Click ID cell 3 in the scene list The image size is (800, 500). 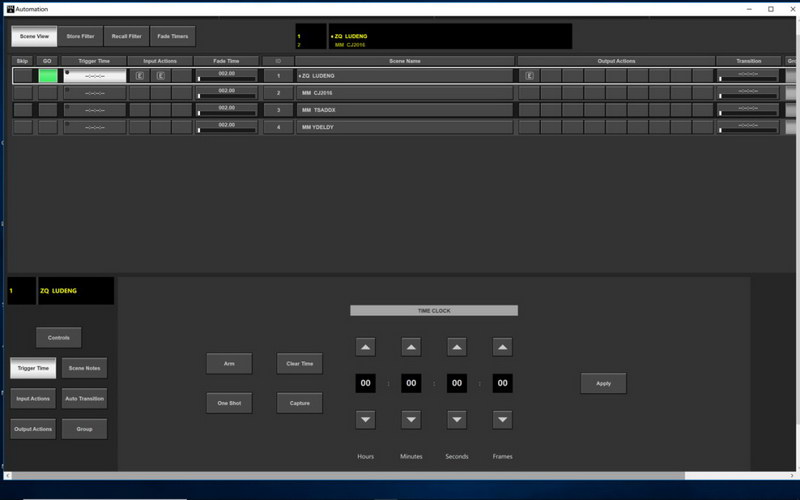tap(278, 110)
